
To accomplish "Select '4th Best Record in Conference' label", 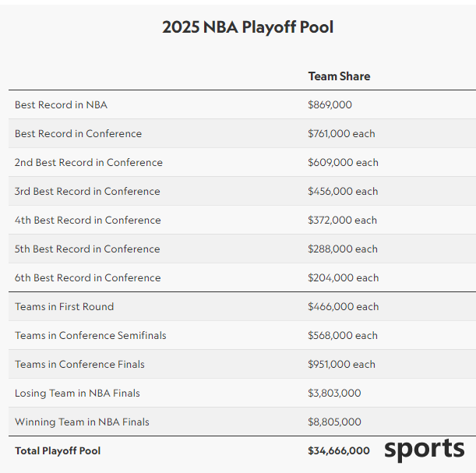I will point(88,220).
